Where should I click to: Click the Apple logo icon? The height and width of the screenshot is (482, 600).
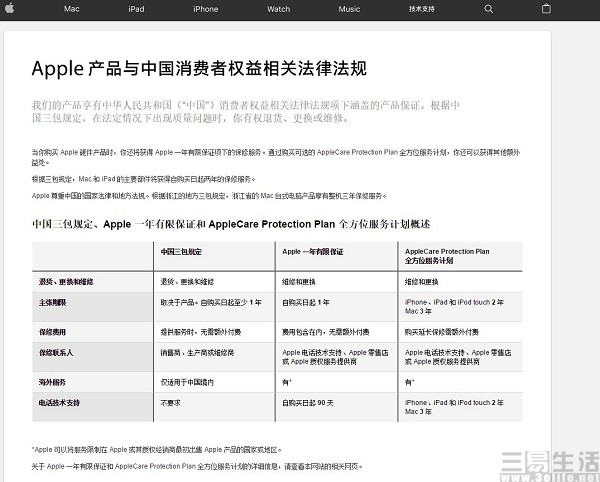(10, 8)
